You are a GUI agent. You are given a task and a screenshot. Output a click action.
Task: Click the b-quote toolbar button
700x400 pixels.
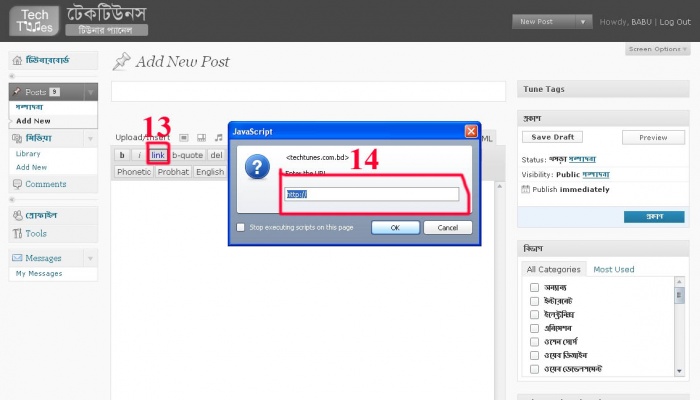coord(188,155)
